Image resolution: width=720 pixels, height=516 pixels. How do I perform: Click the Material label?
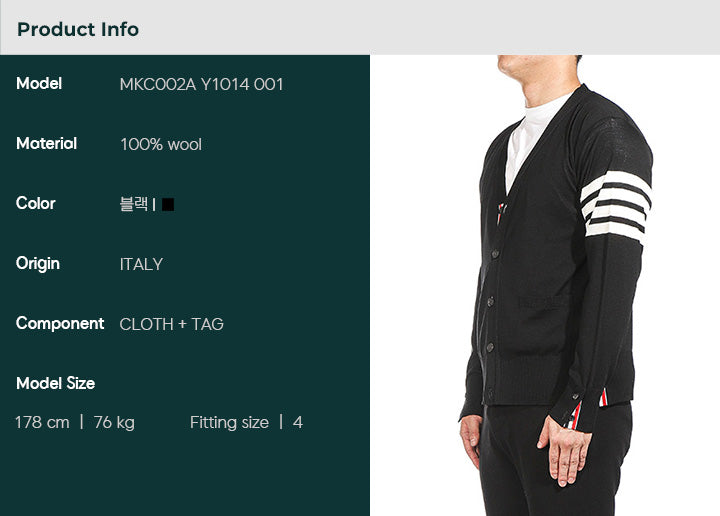(x=46, y=144)
